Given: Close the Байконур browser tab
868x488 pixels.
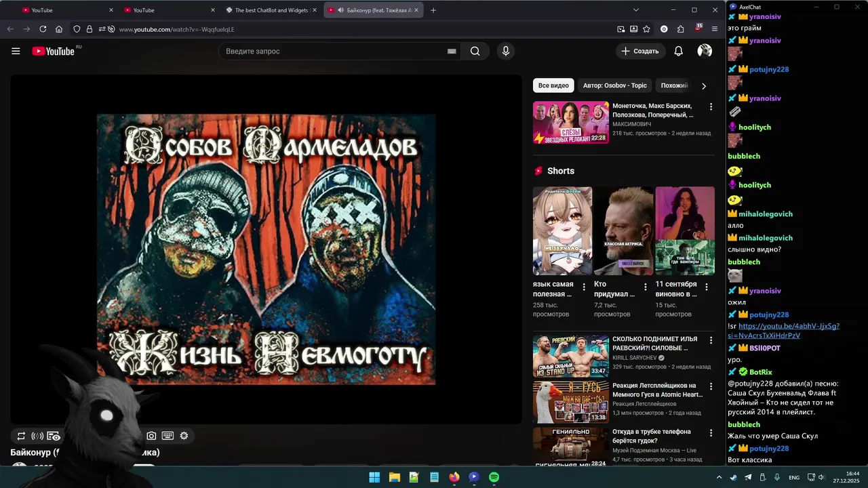Looking at the screenshot, I should tap(417, 10).
